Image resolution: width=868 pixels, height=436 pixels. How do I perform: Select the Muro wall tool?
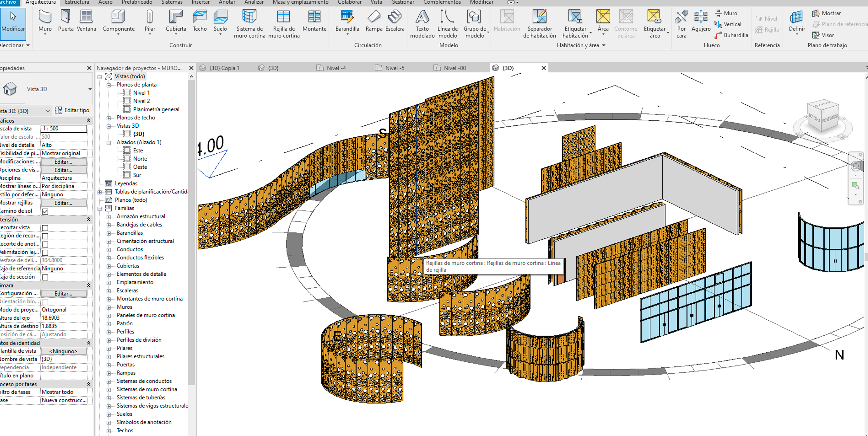click(45, 22)
